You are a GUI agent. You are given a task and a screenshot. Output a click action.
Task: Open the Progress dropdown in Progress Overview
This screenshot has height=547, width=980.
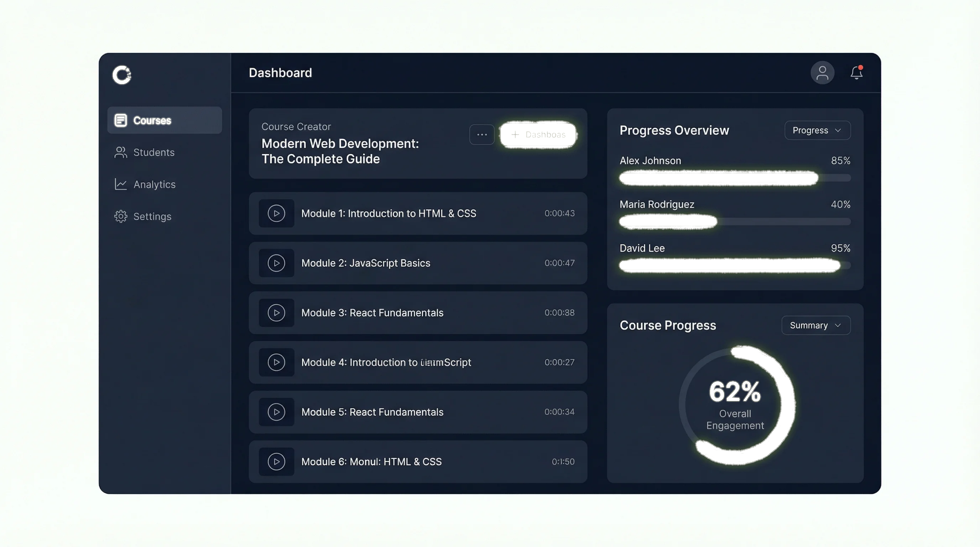point(817,130)
